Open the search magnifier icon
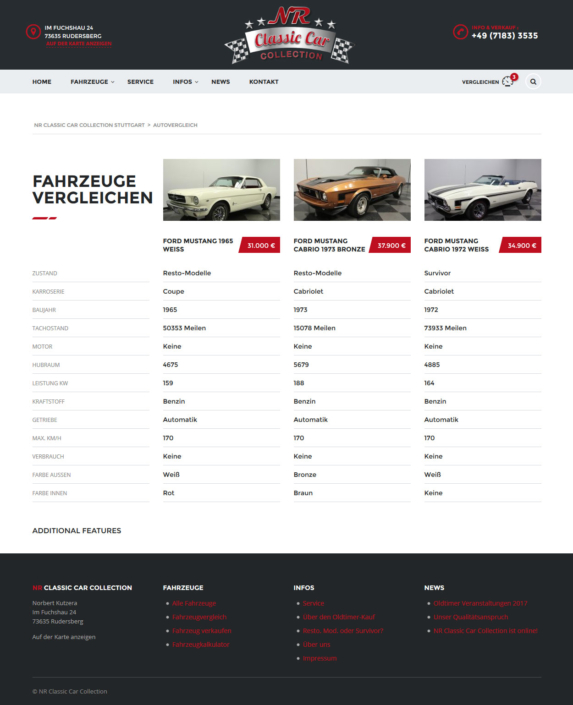 (533, 82)
